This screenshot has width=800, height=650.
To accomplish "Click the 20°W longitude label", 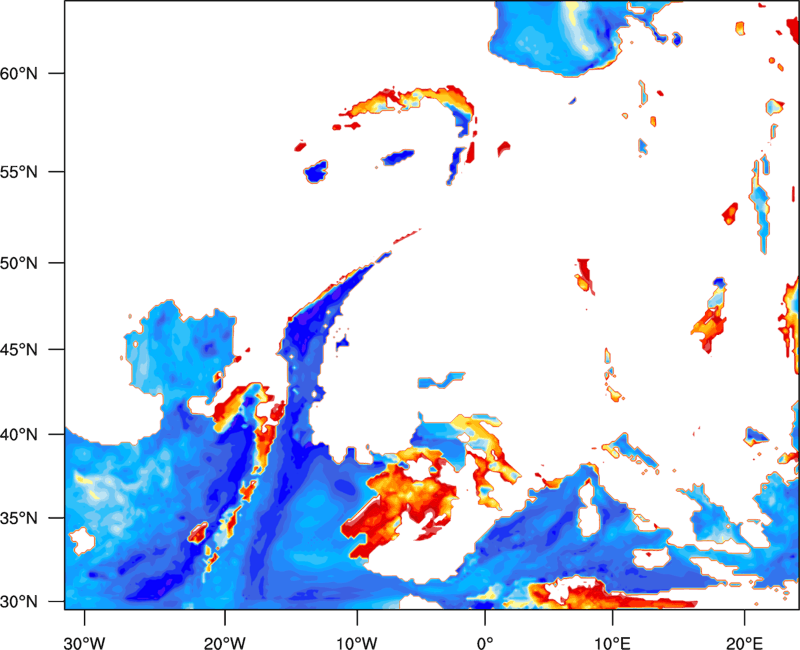I will (224, 643).
